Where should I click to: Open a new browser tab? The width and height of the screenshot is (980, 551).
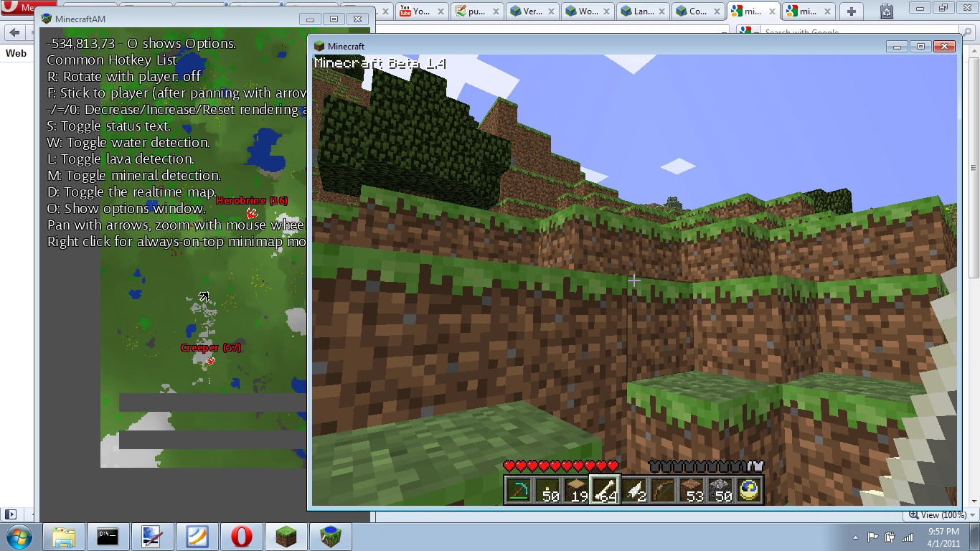point(852,11)
